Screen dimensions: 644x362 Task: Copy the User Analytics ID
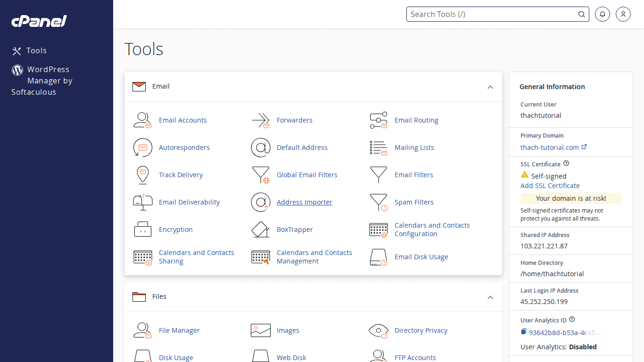point(523,332)
